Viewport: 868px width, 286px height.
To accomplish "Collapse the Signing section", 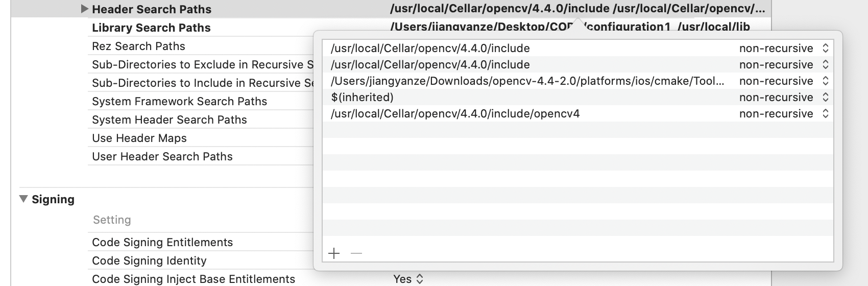I will tap(23, 199).
